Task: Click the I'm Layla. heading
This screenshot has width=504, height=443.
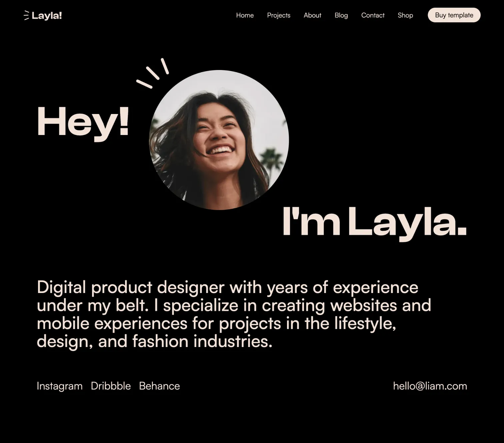Action: click(374, 222)
